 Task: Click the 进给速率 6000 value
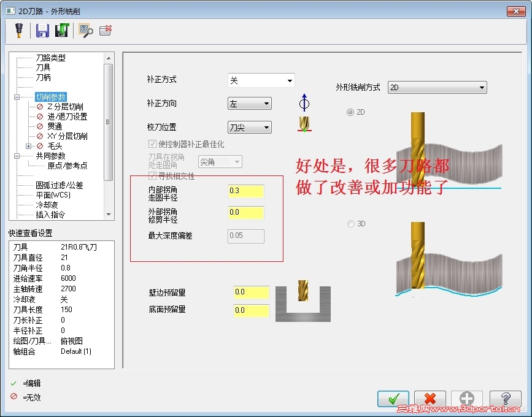pos(68,278)
